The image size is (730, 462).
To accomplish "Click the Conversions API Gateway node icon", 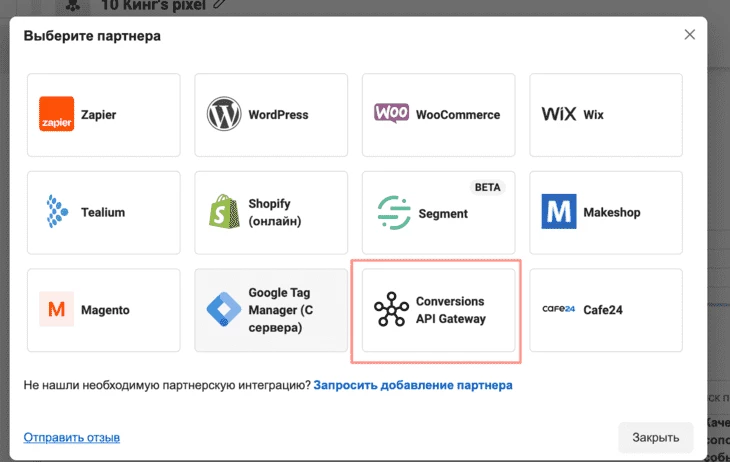I will point(392,309).
